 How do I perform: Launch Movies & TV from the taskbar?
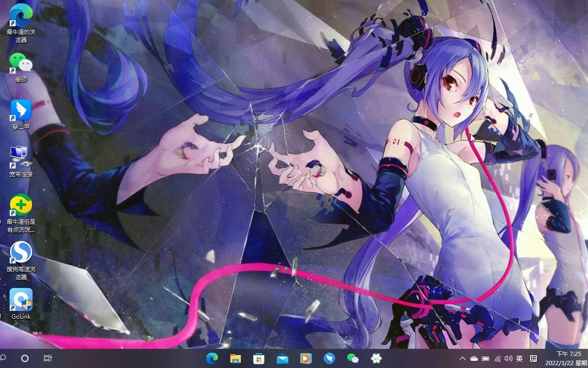point(306,358)
